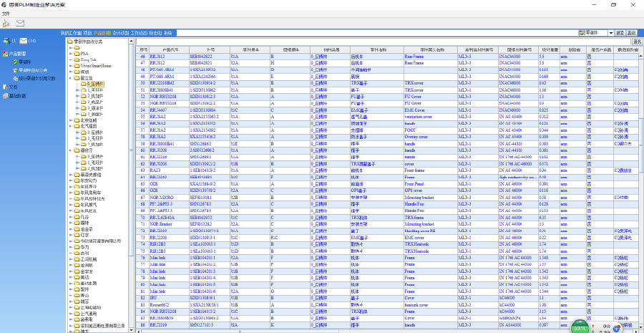The width and height of the screenshot is (644, 333).
Task: Switch to the 标准化 tab
Action: click(x=155, y=32)
